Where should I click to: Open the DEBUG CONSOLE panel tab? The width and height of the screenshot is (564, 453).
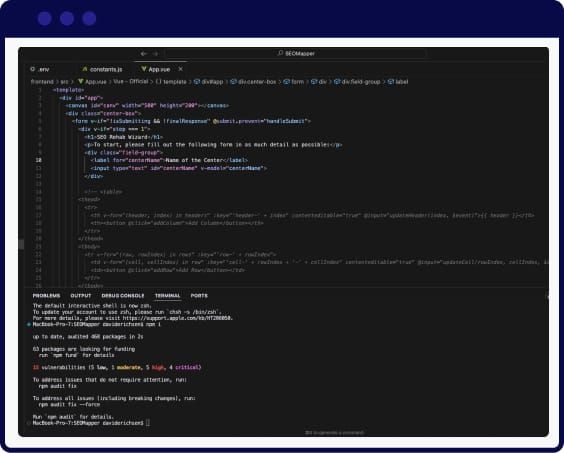tap(123, 296)
